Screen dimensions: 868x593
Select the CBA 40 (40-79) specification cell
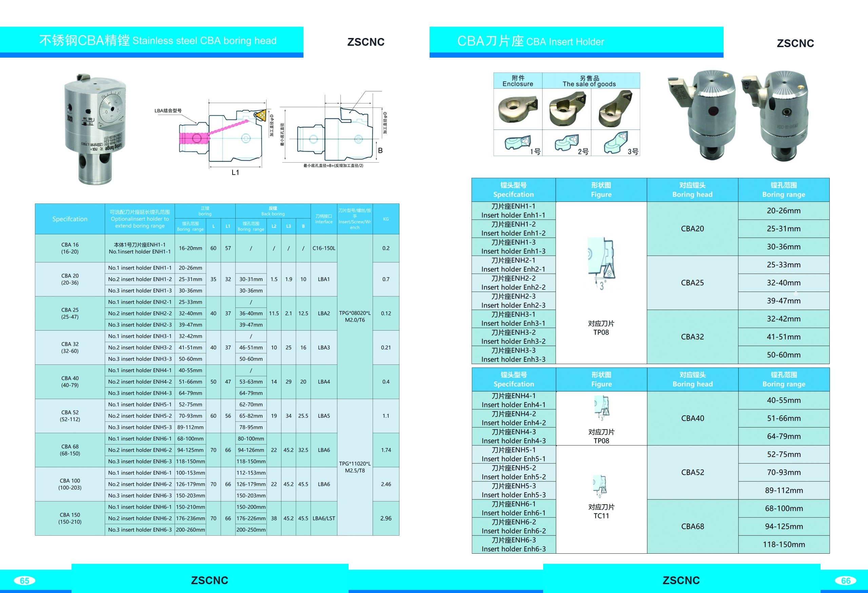(70, 382)
